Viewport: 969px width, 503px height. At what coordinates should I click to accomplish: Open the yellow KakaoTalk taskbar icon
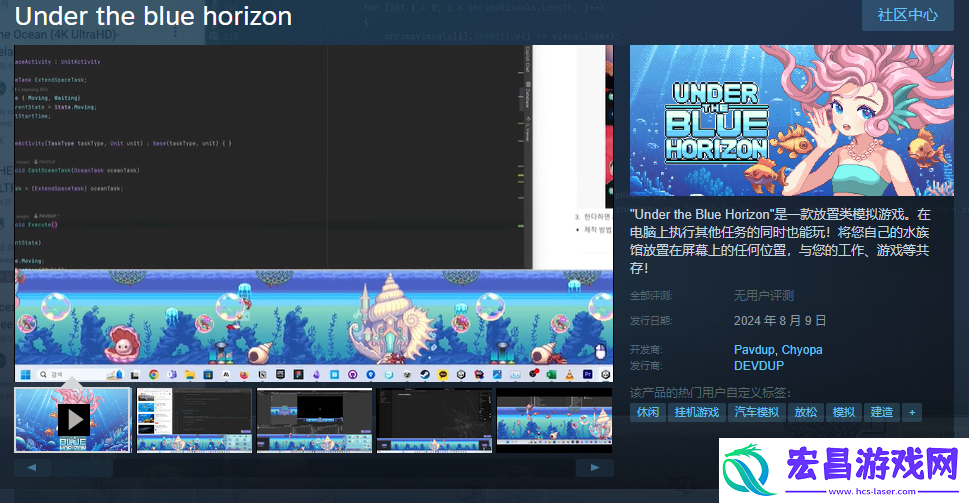[442, 374]
